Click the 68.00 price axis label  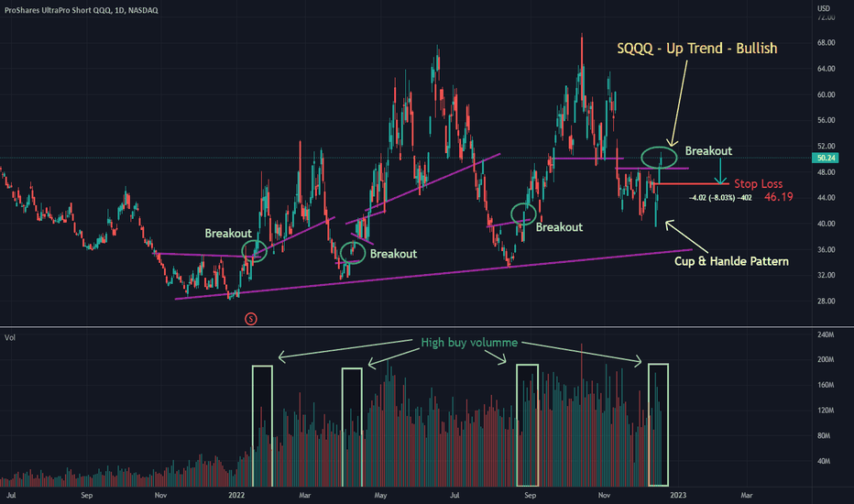point(826,43)
